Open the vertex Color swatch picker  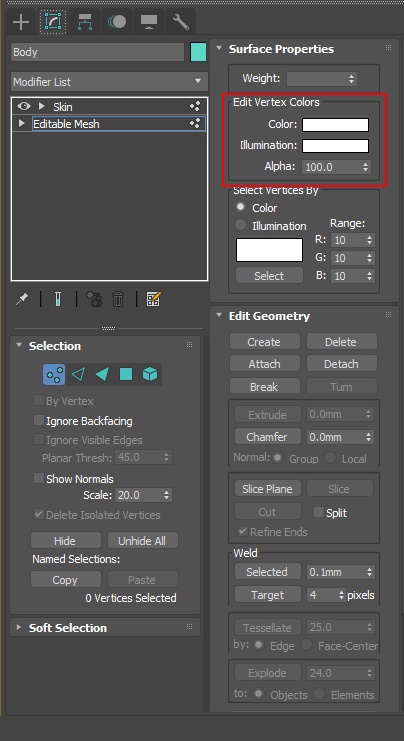pos(335,125)
